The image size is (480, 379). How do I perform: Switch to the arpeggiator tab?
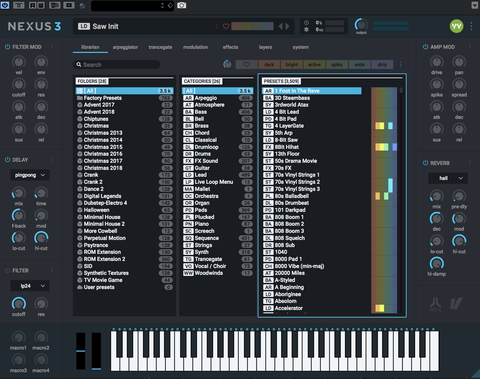pyautogui.click(x=125, y=47)
